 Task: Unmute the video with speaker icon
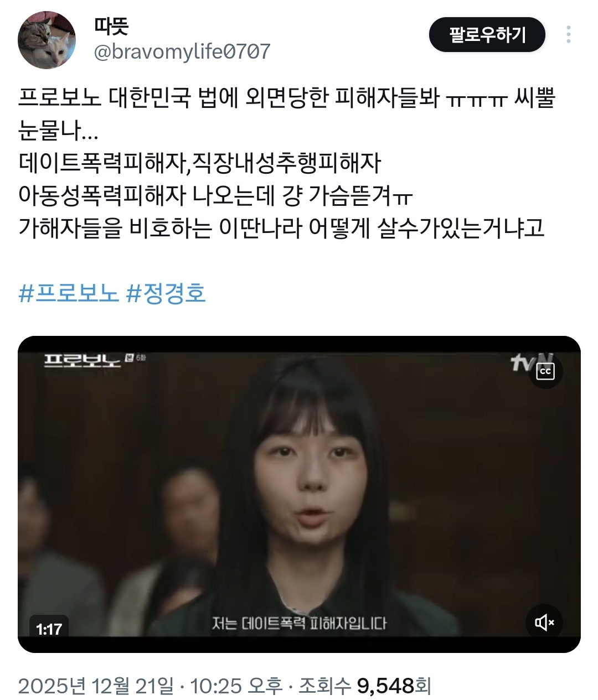point(545,622)
